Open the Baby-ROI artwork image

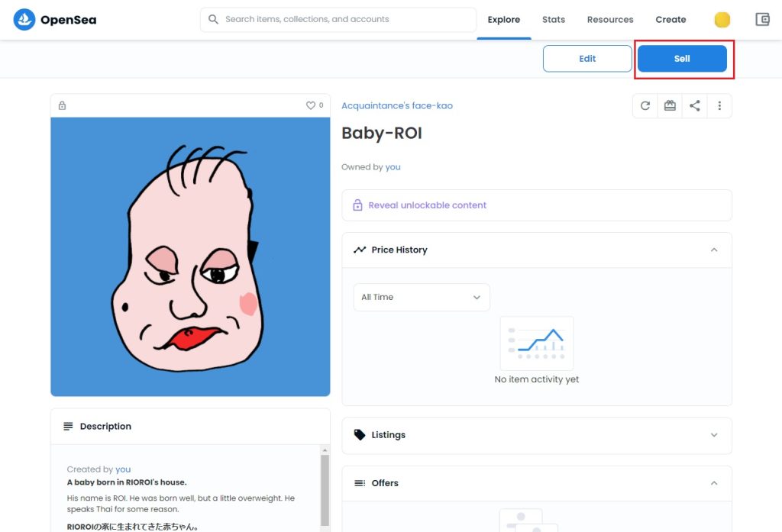coord(190,256)
